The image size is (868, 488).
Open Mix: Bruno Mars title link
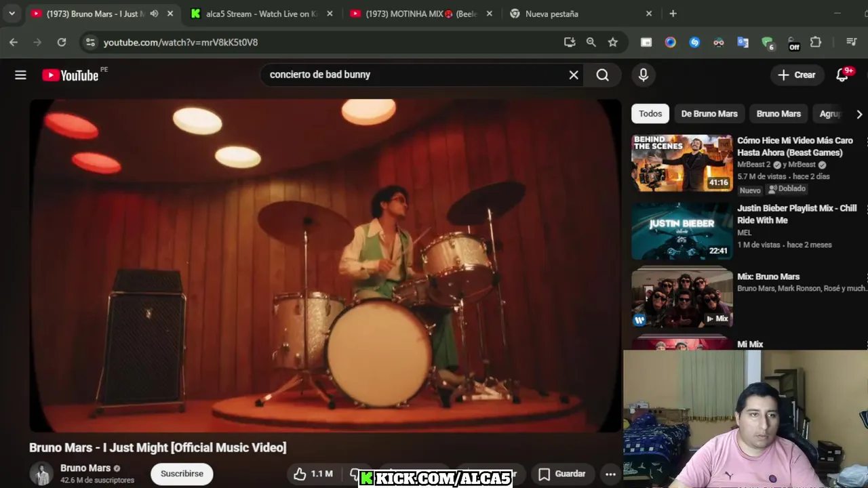click(x=768, y=277)
